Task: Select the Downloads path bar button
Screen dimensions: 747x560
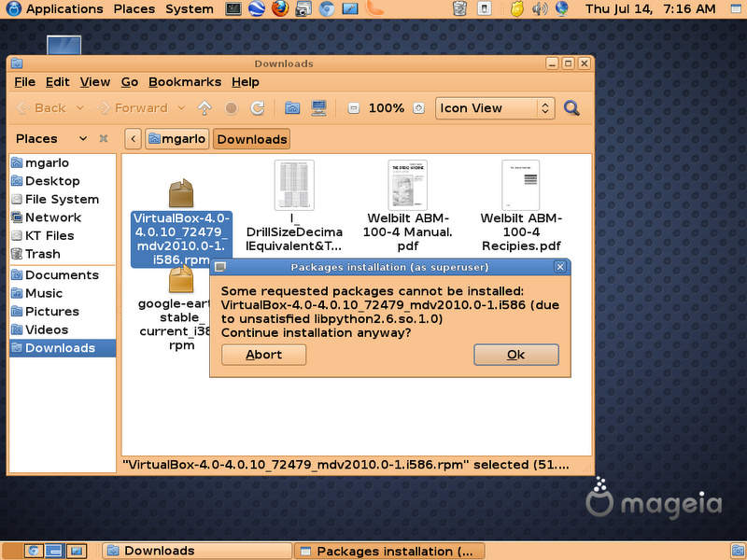Action: click(x=251, y=139)
